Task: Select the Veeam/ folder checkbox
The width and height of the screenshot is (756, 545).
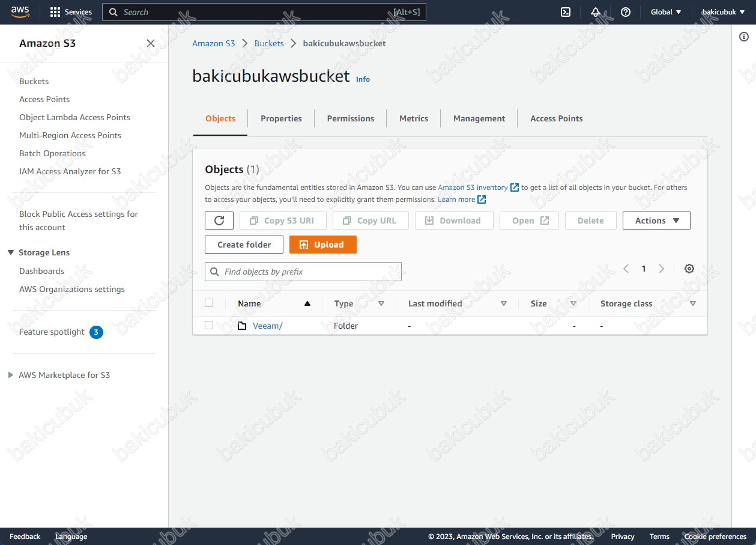Action: pyautogui.click(x=209, y=325)
